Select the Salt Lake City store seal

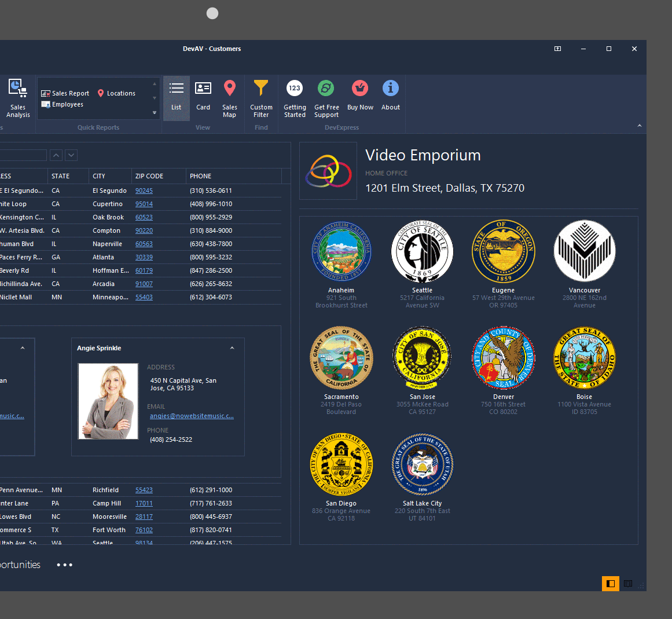[422, 464]
